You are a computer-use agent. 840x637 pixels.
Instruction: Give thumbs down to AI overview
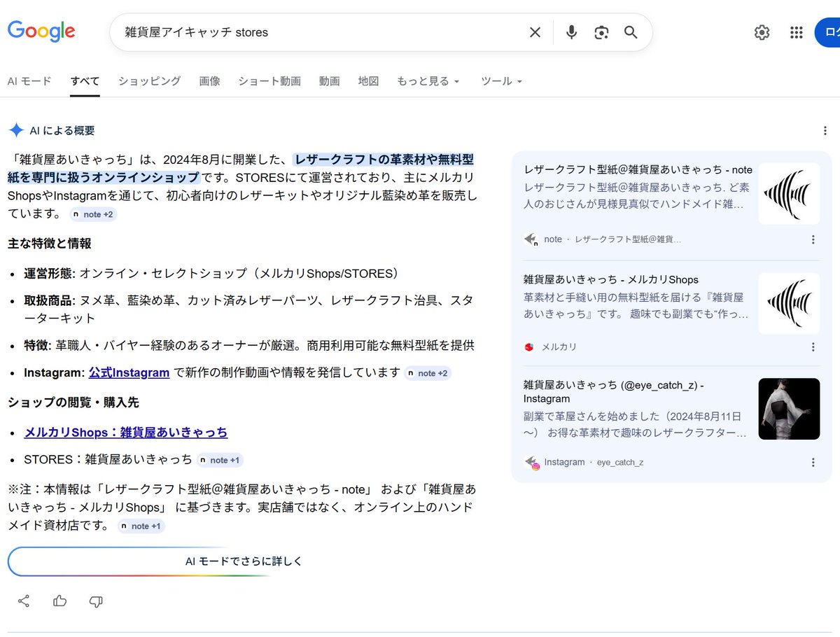96,601
